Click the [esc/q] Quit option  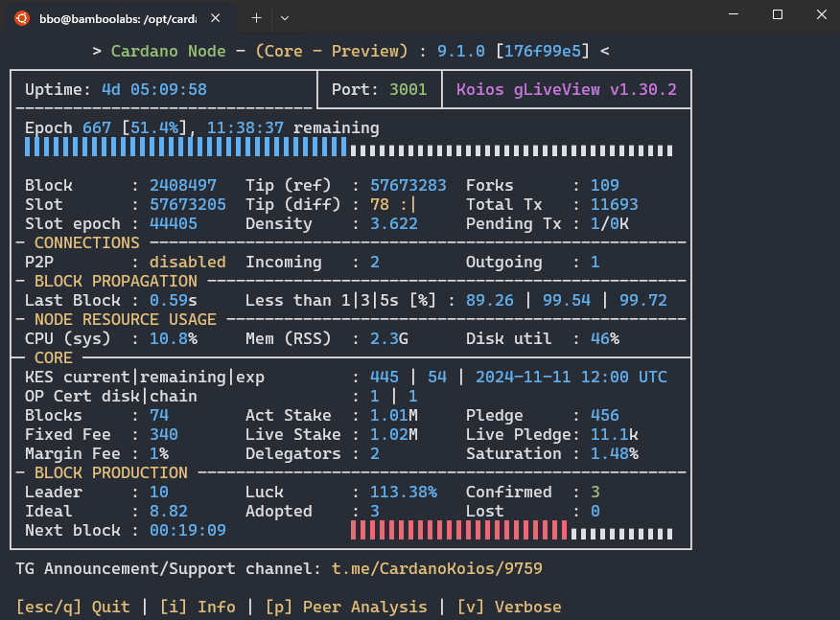[73, 608]
